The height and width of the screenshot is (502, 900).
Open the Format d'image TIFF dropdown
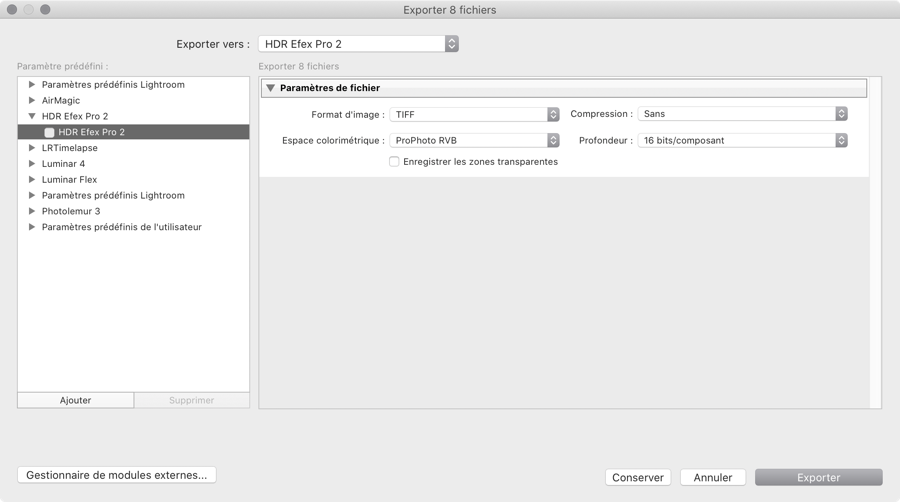474,114
